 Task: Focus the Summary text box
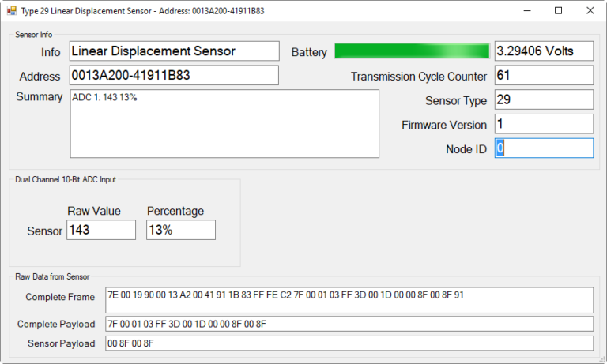pos(224,124)
